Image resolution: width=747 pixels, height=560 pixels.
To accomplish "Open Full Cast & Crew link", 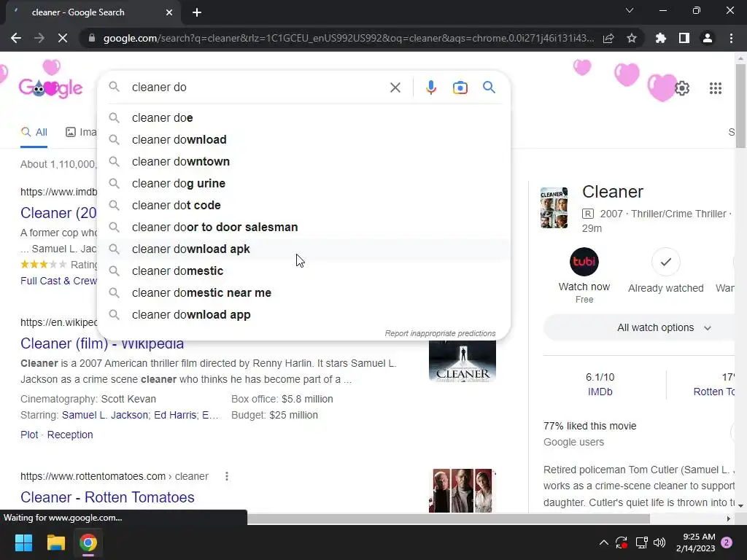I will (58, 281).
